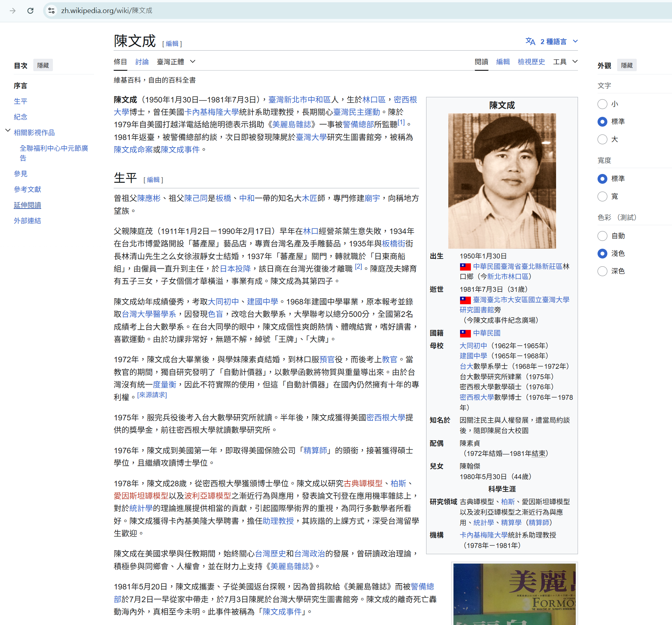Open the 陳文成命案 link
672x625 pixels.
(x=133, y=150)
